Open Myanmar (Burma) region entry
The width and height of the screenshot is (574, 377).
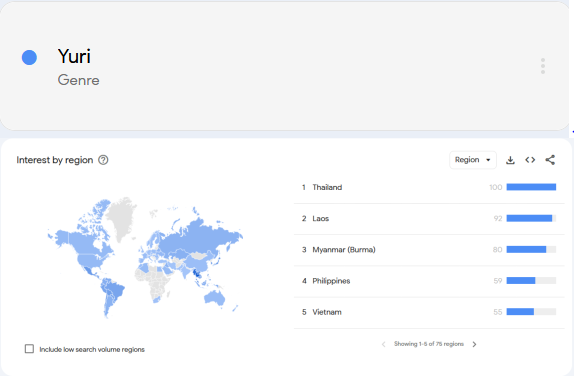[x=429, y=250]
